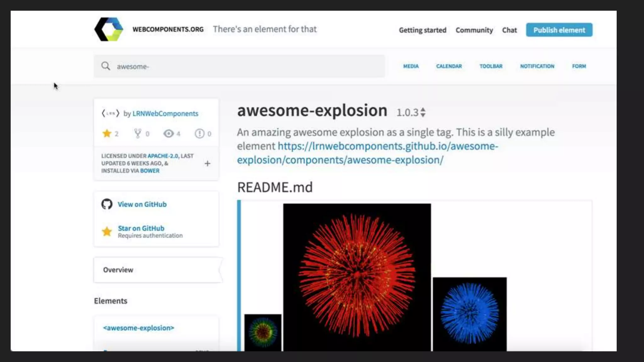Open the Community menu item
Screen dimensions: 644x362
474,30
